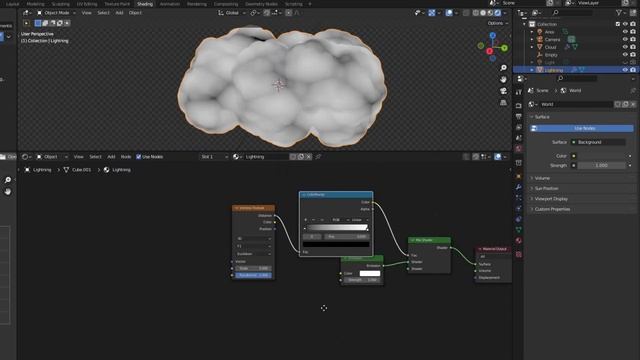Viewport: 640px width, 360px height.
Task: Click the viewport navigation gizmo Z axis
Action: (493, 36)
